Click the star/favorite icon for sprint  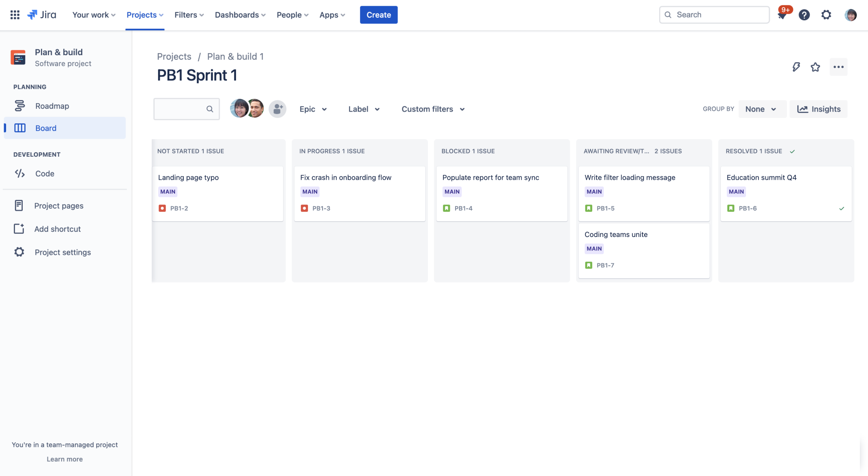[x=815, y=66]
